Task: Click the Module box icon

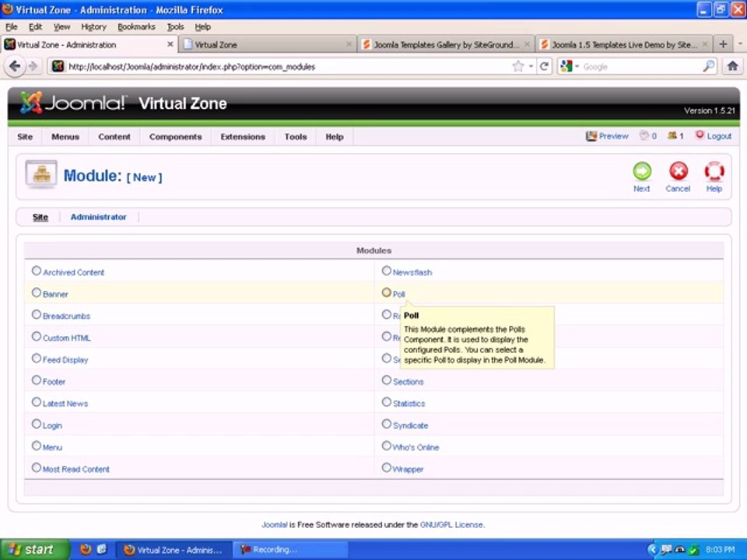Action: tap(41, 173)
